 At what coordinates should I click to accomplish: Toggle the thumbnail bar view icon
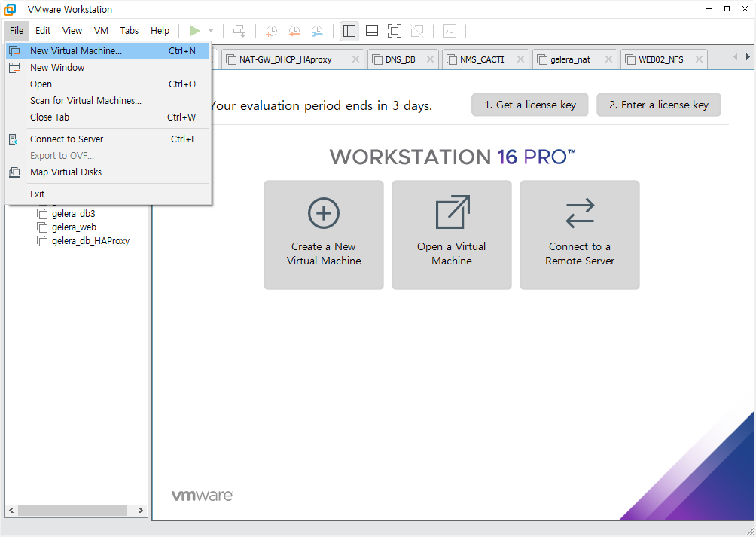coord(372,31)
